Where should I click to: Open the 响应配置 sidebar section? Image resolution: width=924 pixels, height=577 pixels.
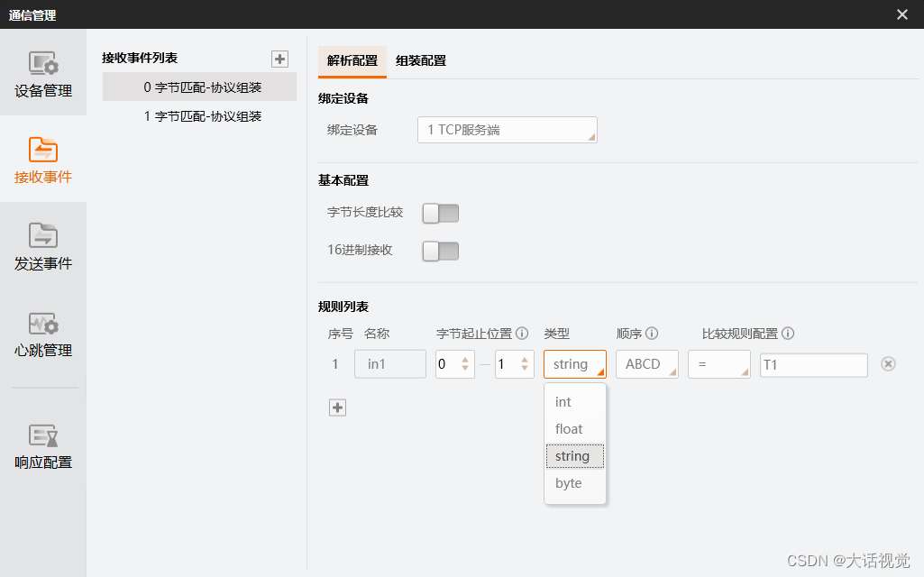point(43,445)
